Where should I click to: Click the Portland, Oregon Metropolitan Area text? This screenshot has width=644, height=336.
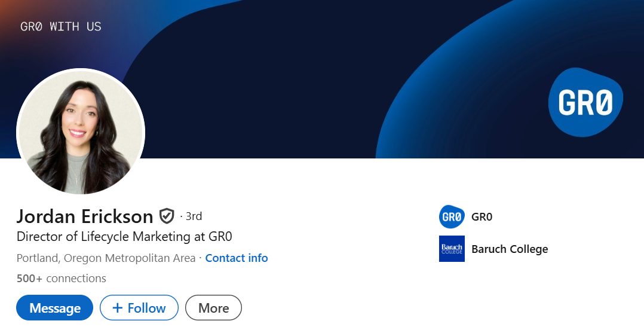(106, 258)
